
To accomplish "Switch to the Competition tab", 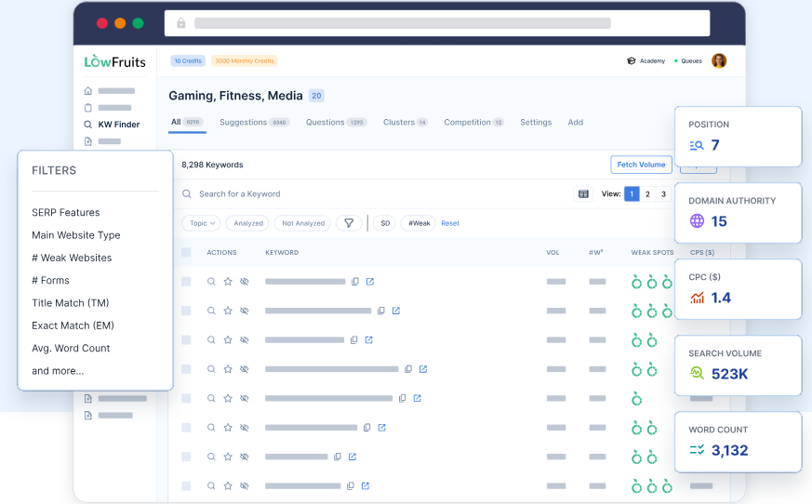I will pyautogui.click(x=473, y=122).
